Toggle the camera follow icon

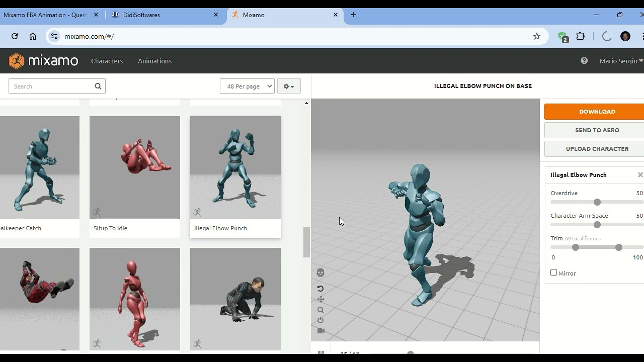pos(320,331)
